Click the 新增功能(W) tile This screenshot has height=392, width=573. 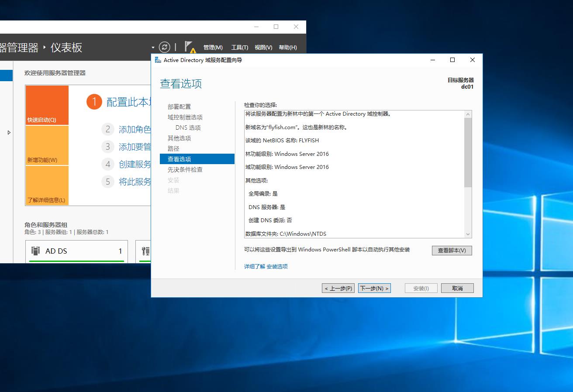[x=47, y=145]
